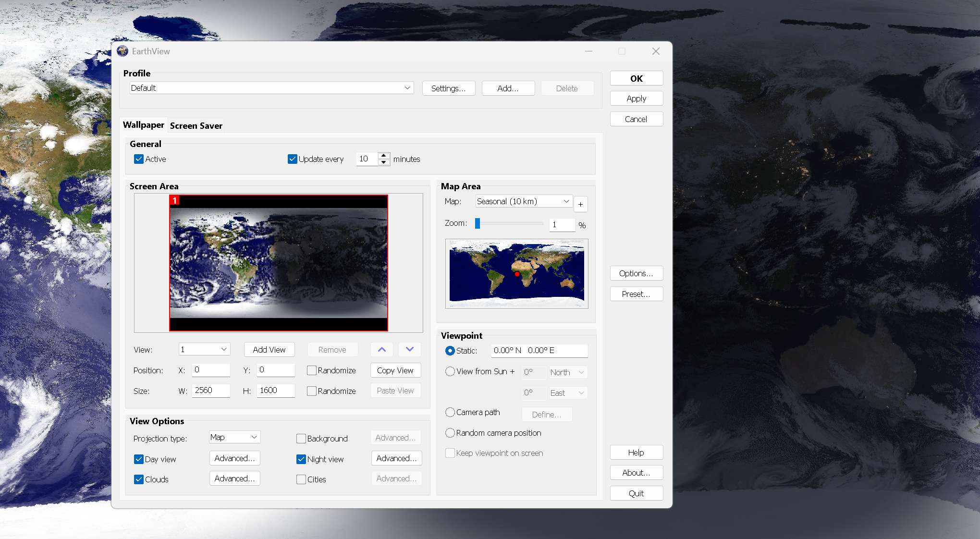Image resolution: width=980 pixels, height=539 pixels.
Task: Disable the Clouds checkbox
Action: click(x=139, y=479)
